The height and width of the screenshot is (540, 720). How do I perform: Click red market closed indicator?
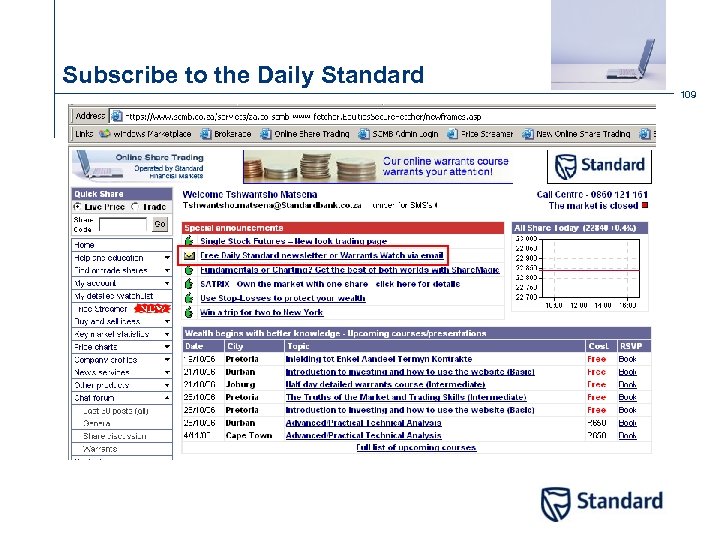point(645,205)
